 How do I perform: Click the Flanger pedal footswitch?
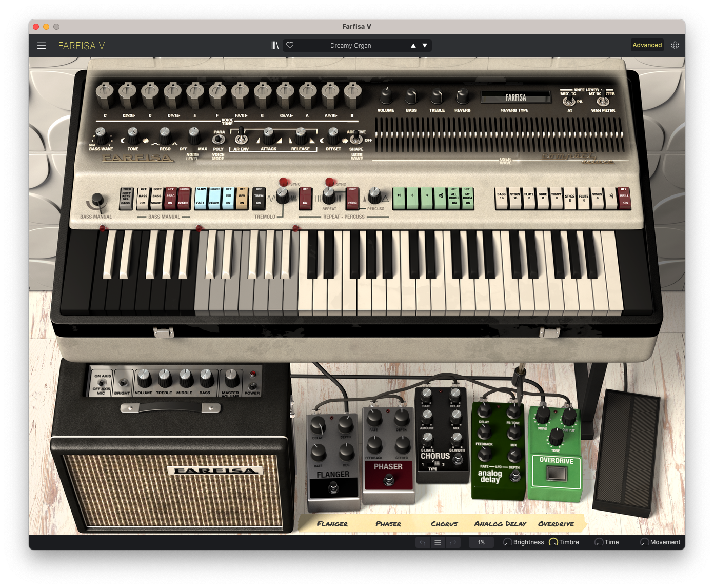(333, 488)
